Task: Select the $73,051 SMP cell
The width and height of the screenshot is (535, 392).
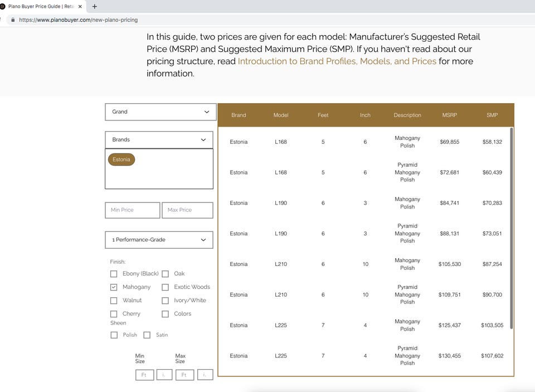Action: click(x=492, y=234)
